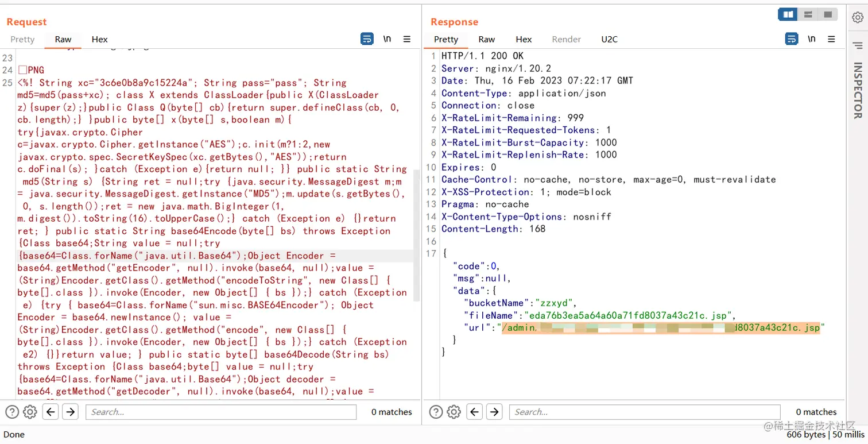This screenshot has width=868, height=444.
Task: Expand the INSPECTOR side panel
Action: click(858, 90)
